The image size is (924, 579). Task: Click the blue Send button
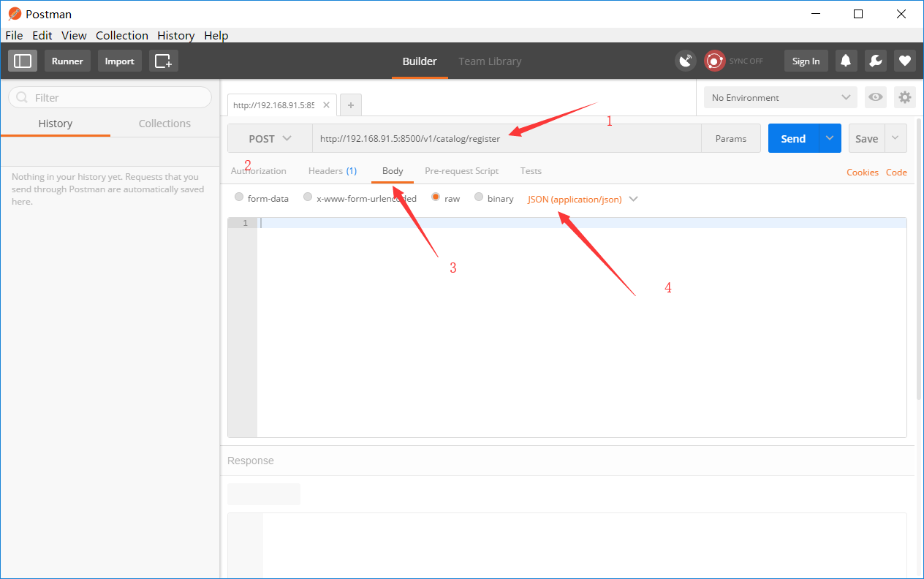793,138
